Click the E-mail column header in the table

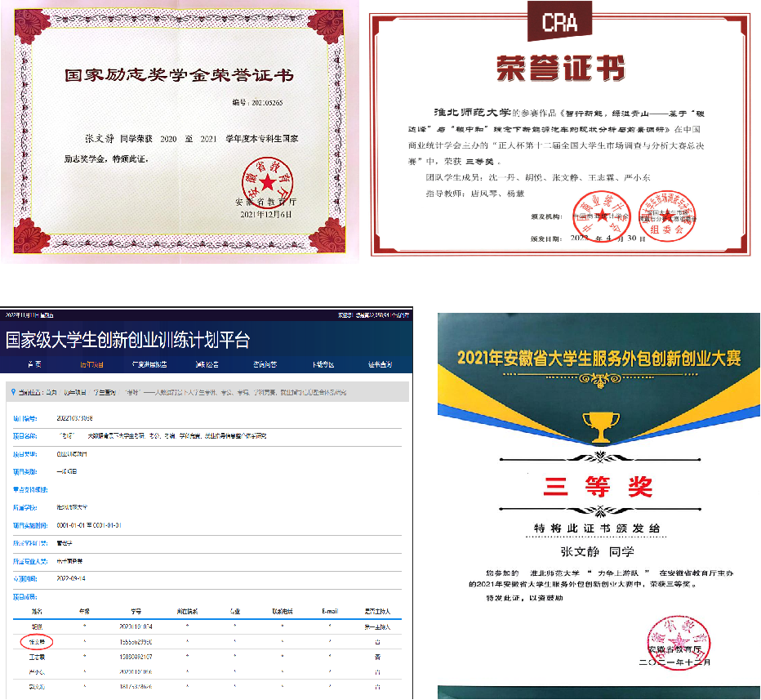tap(329, 611)
